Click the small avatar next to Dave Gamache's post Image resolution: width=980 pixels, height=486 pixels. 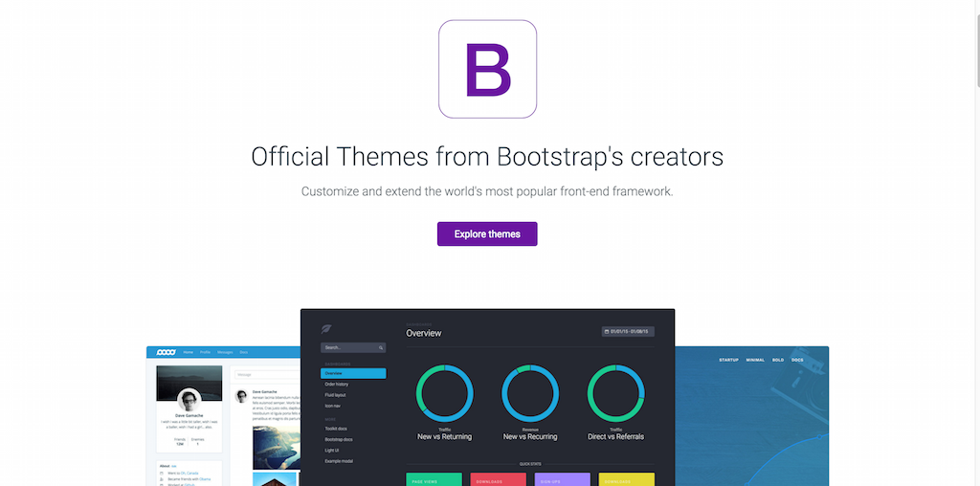point(240,396)
